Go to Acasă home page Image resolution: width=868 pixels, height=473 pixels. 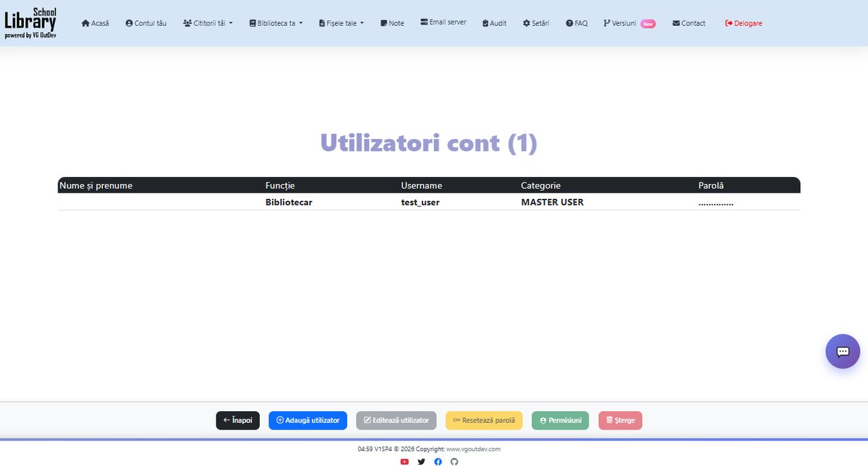point(95,23)
